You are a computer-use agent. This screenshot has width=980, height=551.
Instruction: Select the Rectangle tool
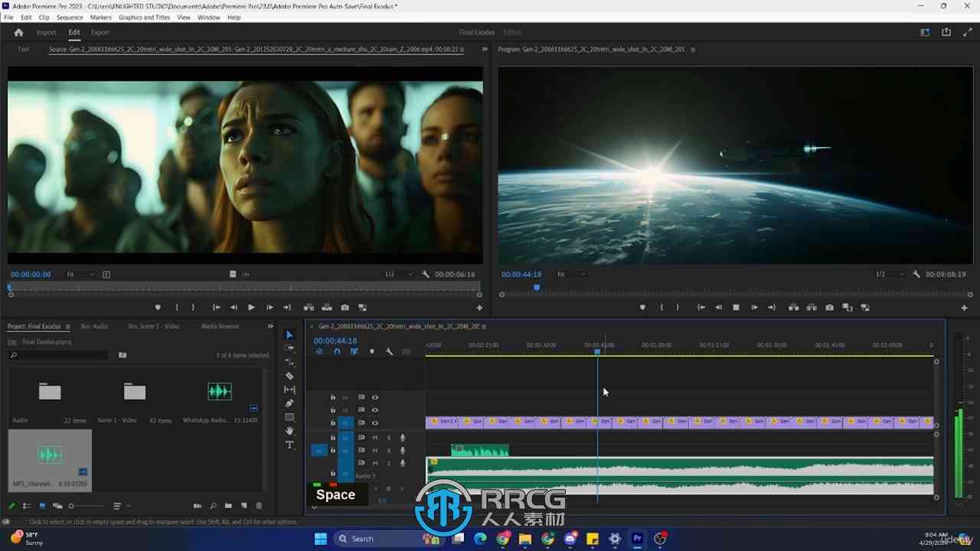click(x=289, y=417)
